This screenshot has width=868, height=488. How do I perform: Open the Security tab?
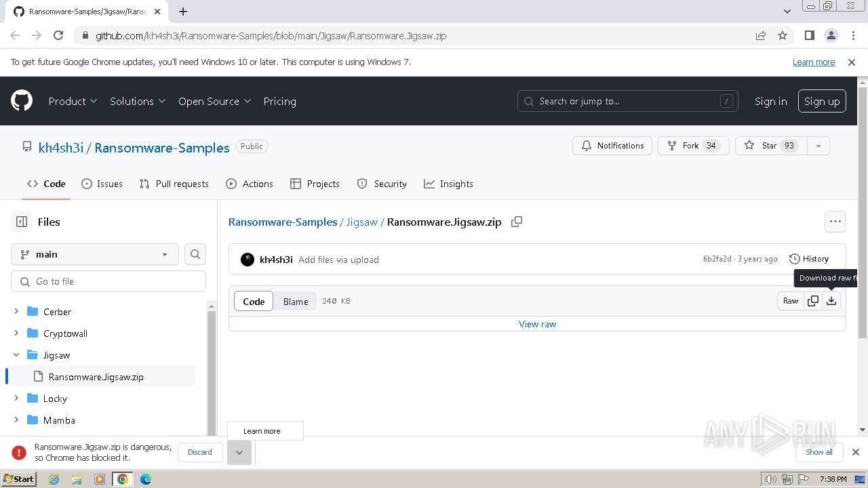click(382, 184)
